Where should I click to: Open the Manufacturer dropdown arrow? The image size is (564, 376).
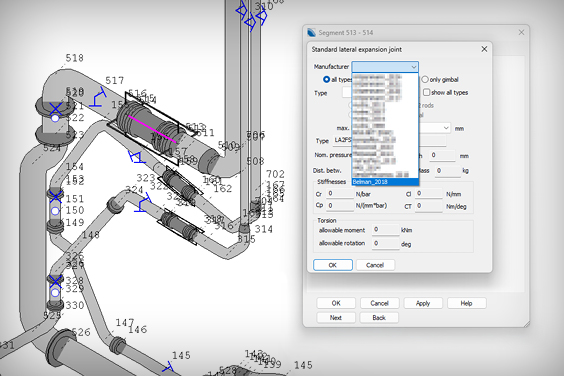[414, 67]
